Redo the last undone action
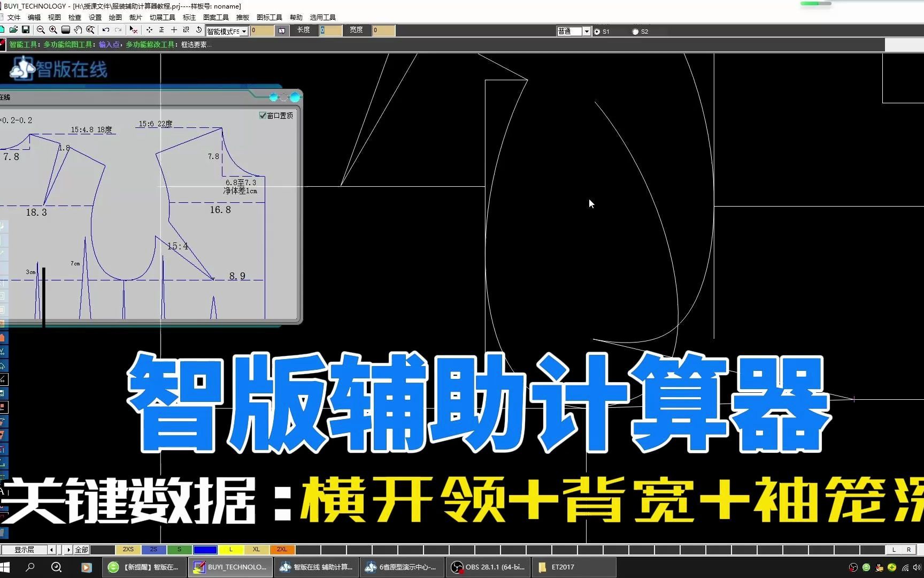 (118, 30)
